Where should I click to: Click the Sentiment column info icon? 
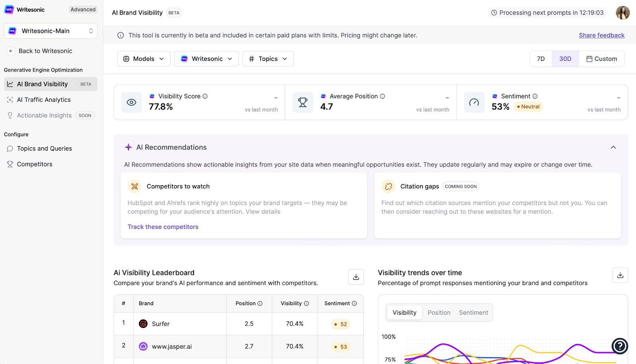[354, 304]
